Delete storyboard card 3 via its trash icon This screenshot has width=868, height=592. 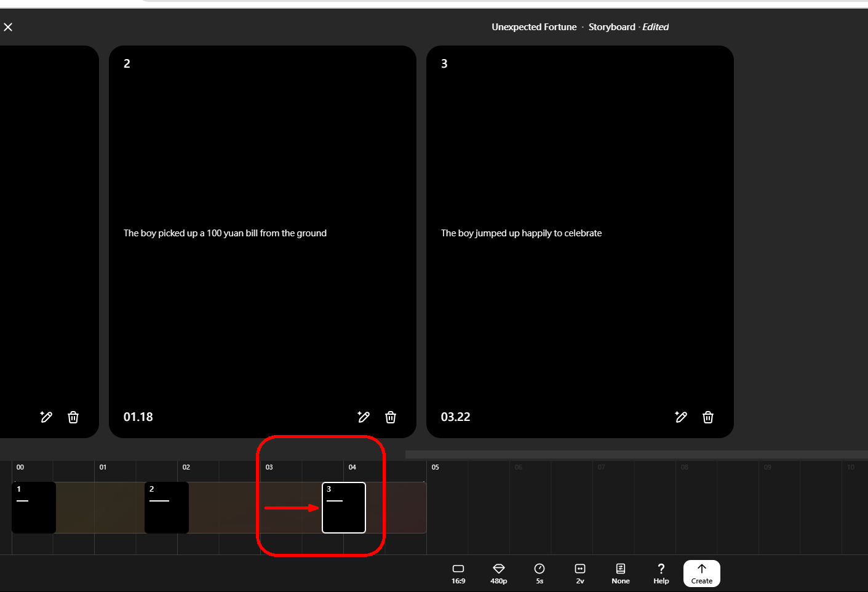[708, 417]
